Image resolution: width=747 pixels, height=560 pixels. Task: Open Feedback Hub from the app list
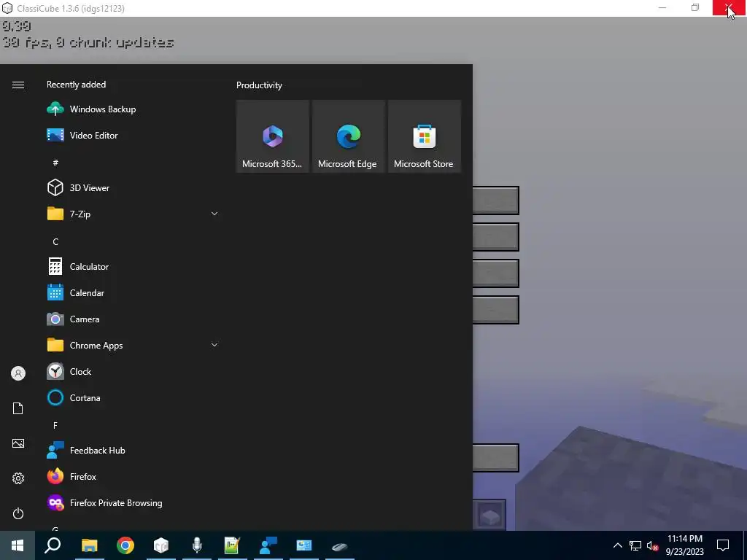pos(133,451)
